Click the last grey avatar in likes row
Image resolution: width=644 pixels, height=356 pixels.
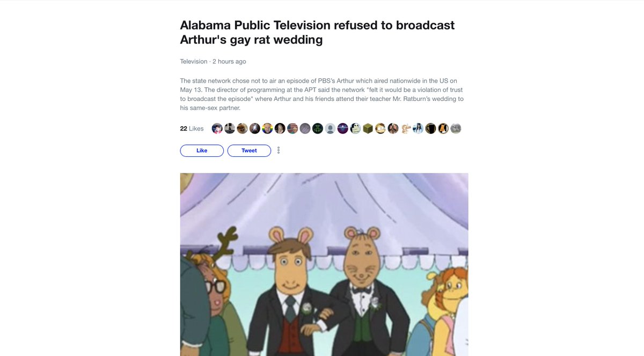tap(456, 128)
